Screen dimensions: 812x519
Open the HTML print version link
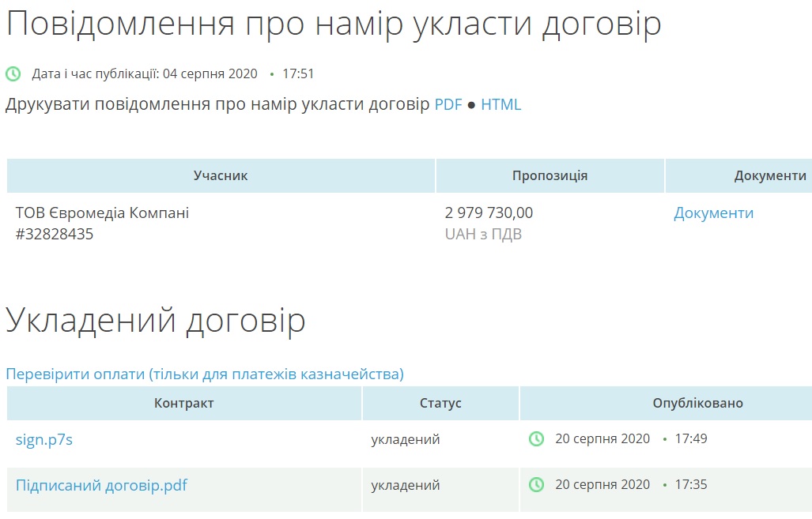pyautogui.click(x=500, y=104)
